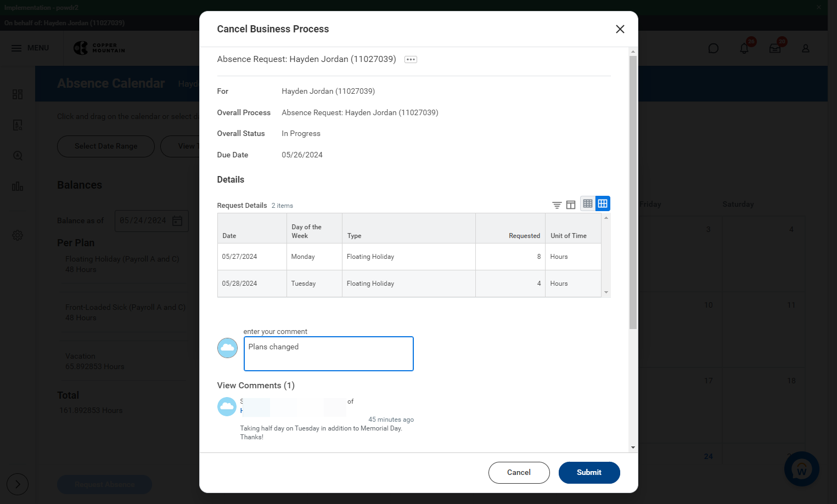The width and height of the screenshot is (837, 504).
Task: Click the Unit of Time column header
Action: click(573, 229)
